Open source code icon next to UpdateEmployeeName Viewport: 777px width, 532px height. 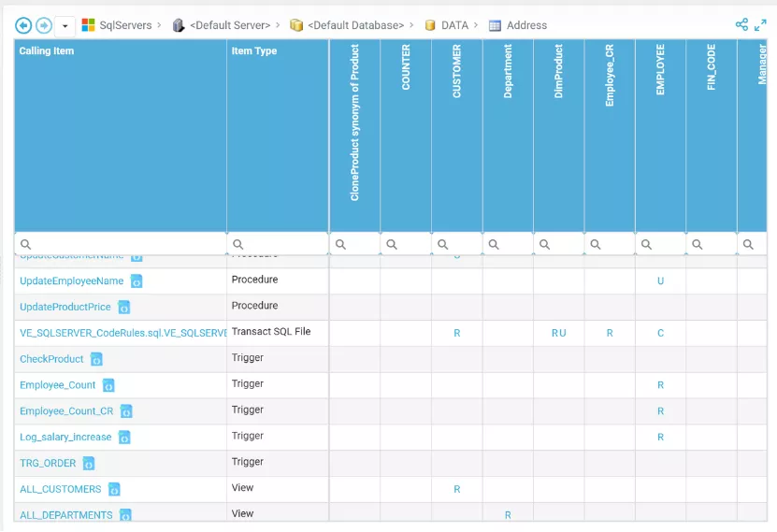coord(137,281)
